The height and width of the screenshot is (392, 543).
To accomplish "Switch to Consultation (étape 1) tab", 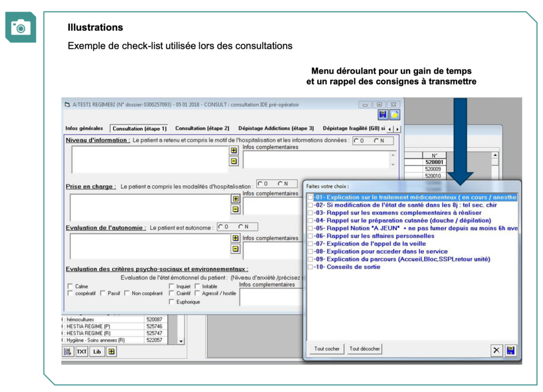I will point(139,128).
